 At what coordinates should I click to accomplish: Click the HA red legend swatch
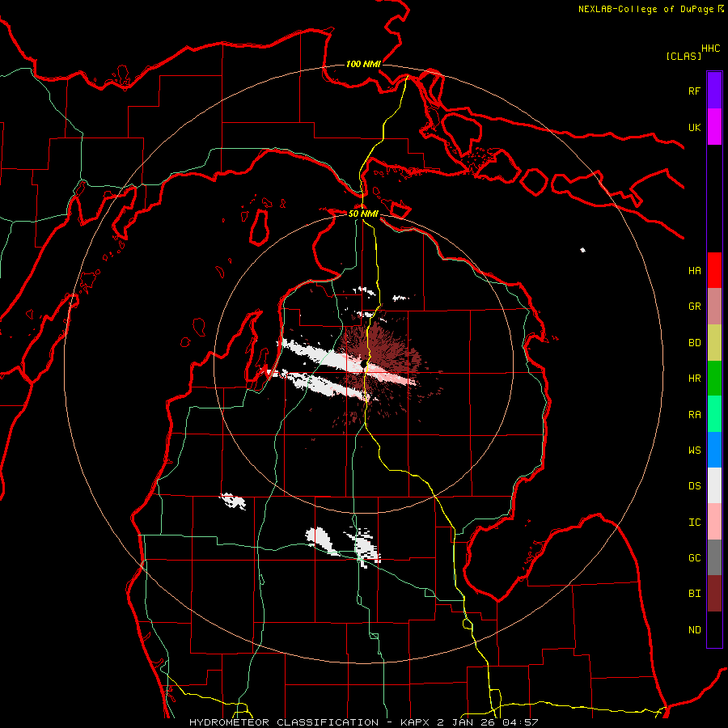[x=714, y=270]
